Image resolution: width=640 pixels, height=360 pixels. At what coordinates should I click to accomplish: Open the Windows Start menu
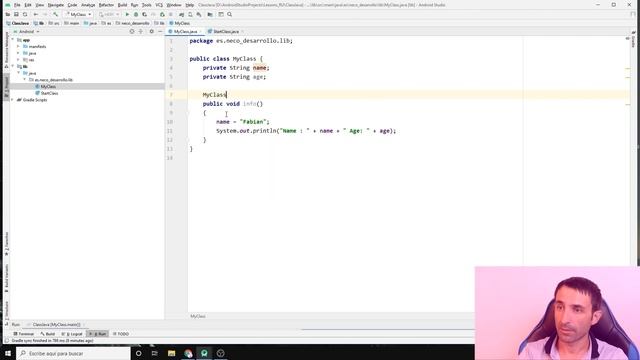point(8,353)
